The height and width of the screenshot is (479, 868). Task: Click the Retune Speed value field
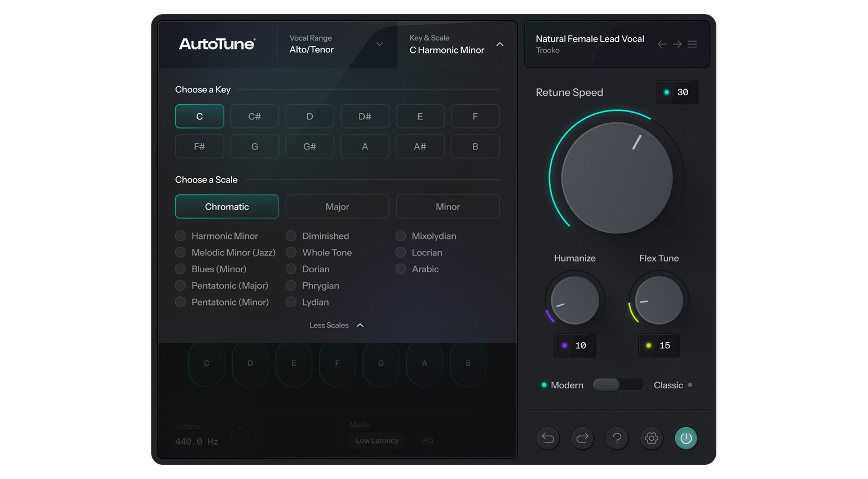(x=677, y=92)
